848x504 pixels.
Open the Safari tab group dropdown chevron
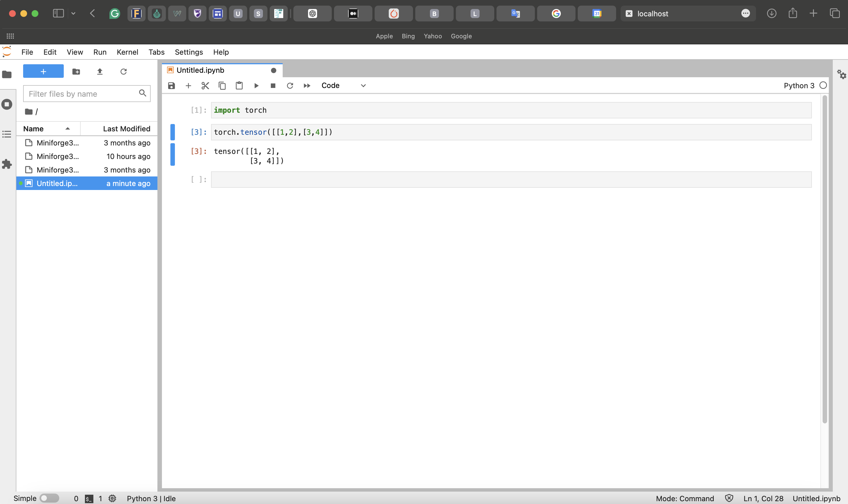click(x=73, y=13)
